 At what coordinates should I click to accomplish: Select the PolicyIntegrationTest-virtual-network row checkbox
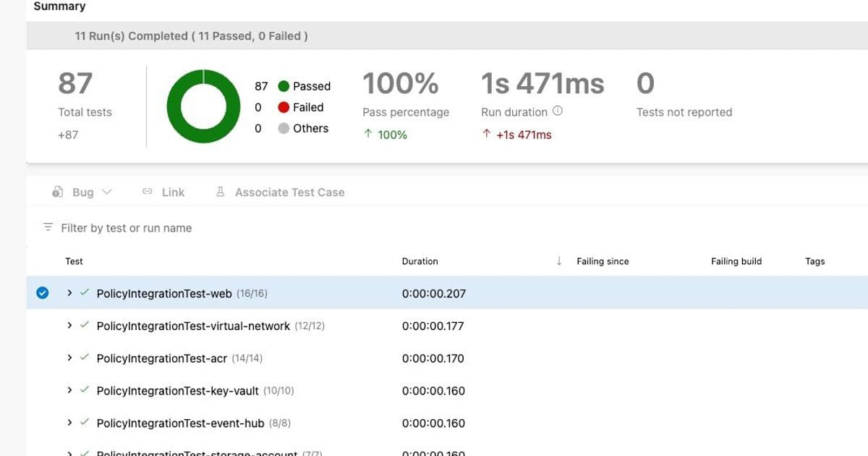point(42,326)
